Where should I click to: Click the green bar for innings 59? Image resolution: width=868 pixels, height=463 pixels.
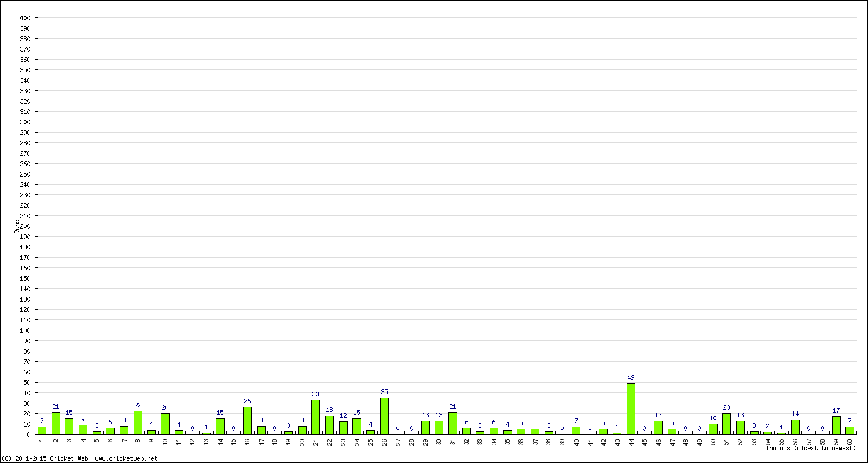point(836,425)
